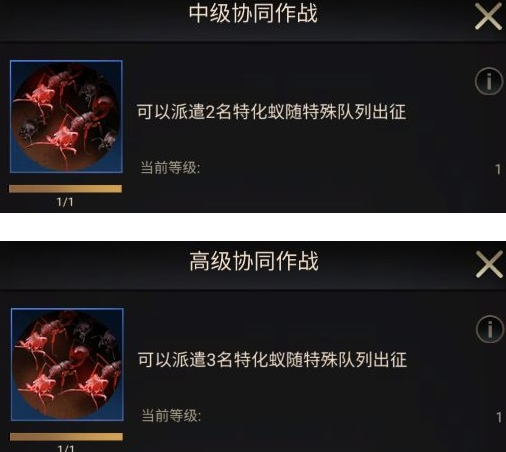Close the 高级协同作战 panel

[x=489, y=264]
